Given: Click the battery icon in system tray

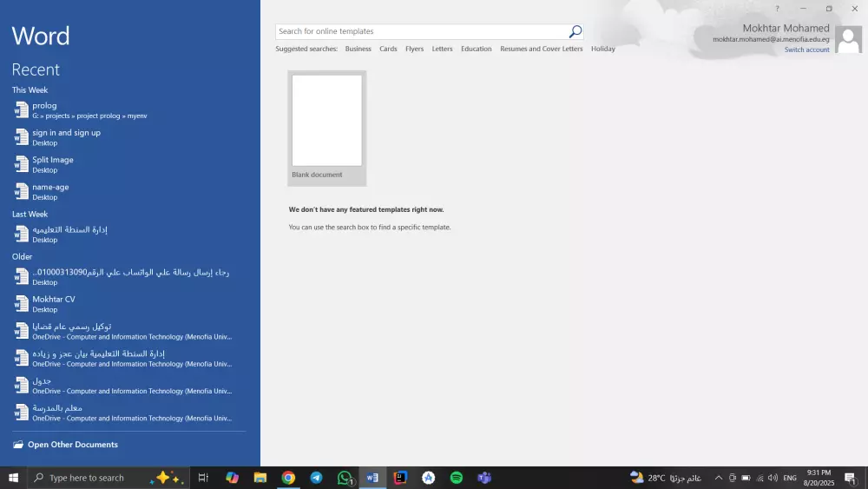Looking at the screenshot, I should tap(746, 478).
